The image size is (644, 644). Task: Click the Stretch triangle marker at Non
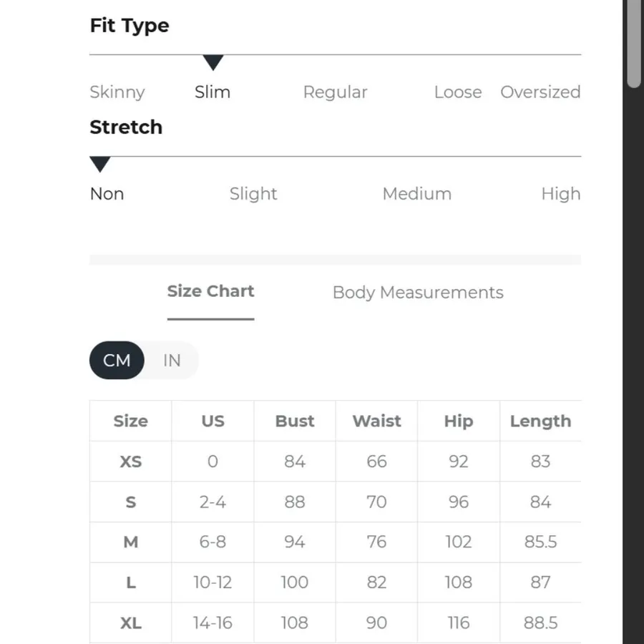pyautogui.click(x=99, y=165)
